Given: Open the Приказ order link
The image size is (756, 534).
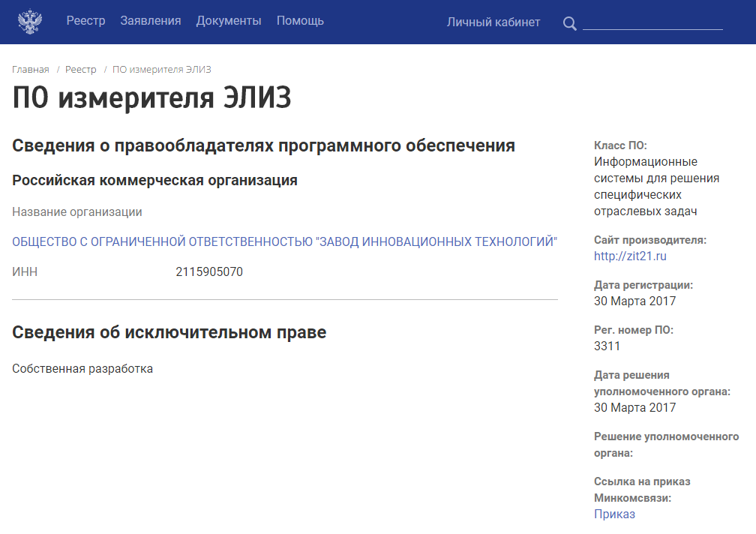Looking at the screenshot, I should click(614, 514).
